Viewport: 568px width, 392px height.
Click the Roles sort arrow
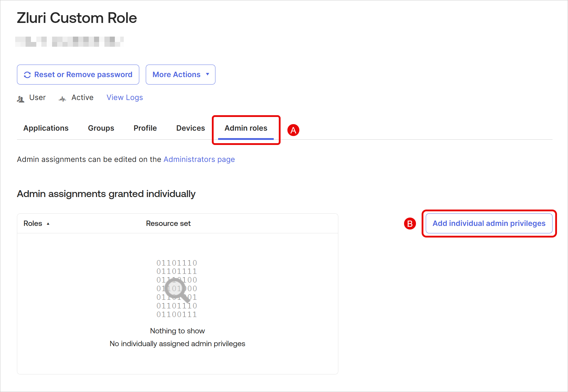coord(48,224)
